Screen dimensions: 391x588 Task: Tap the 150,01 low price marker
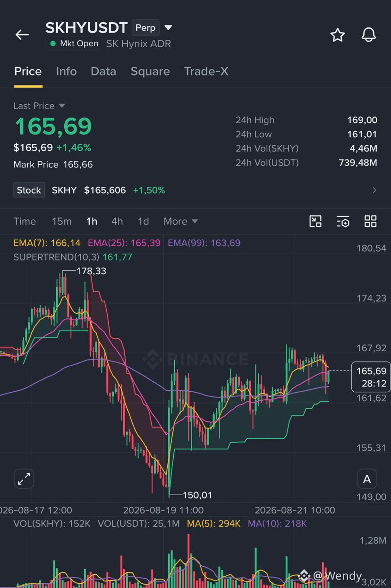pyautogui.click(x=197, y=495)
